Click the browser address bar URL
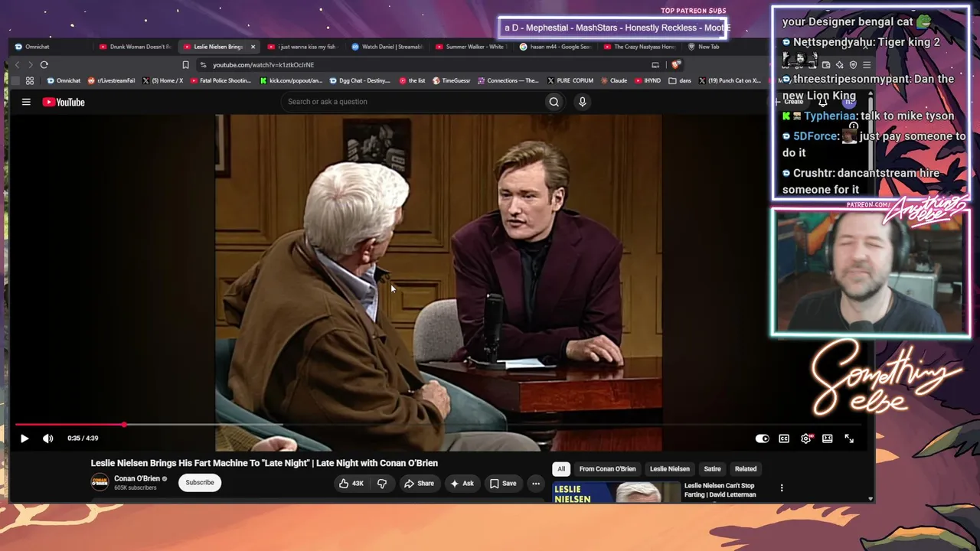Image resolution: width=980 pixels, height=551 pixels. [x=263, y=65]
